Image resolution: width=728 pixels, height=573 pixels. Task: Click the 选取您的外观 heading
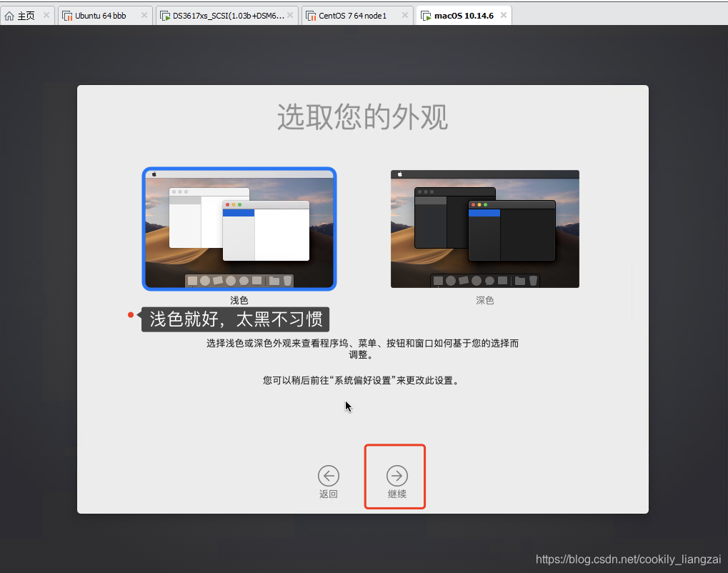pyautogui.click(x=363, y=117)
